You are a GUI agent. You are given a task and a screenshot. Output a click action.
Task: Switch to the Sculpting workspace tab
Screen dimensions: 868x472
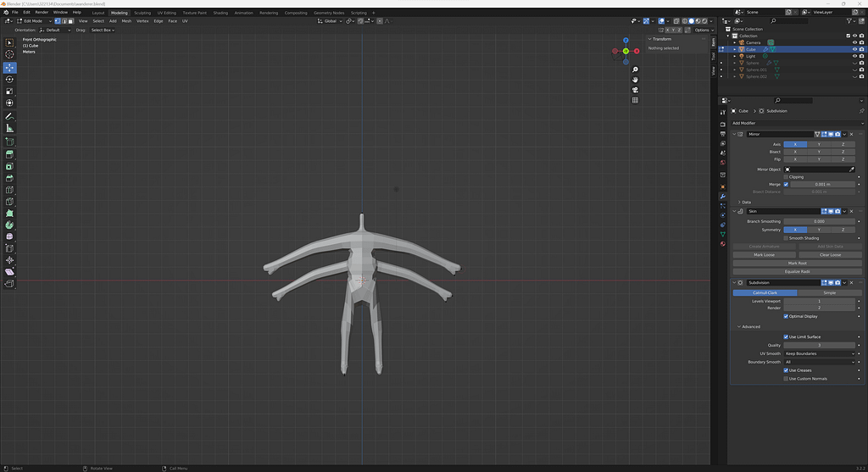[142, 13]
